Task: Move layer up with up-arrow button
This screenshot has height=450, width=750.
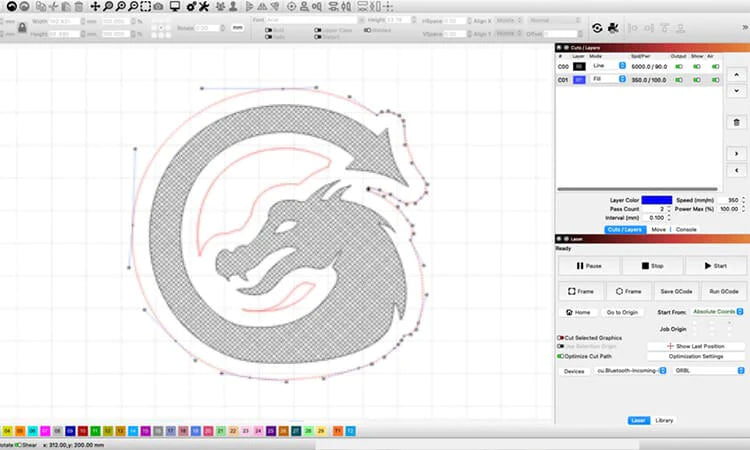Action: (x=737, y=75)
